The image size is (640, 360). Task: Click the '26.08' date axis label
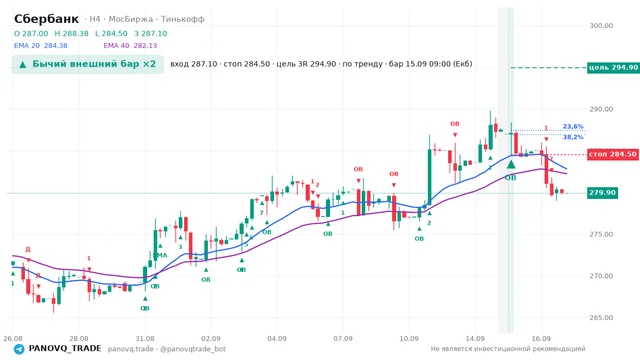point(13,338)
